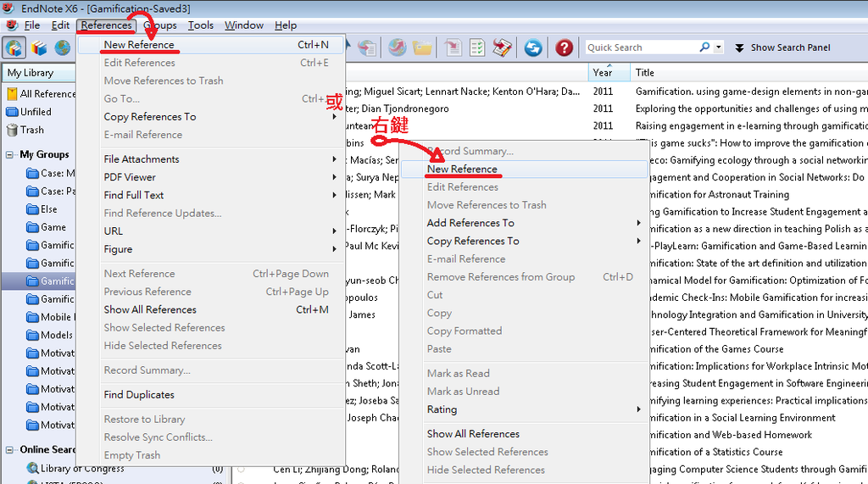Select All References in the library
The width and height of the screenshot is (868, 484).
point(40,94)
